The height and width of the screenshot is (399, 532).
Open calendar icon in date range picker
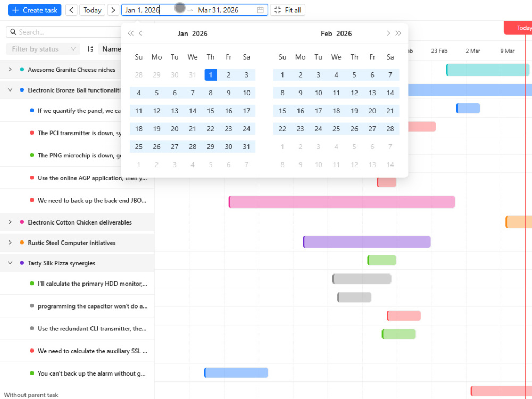click(x=260, y=10)
